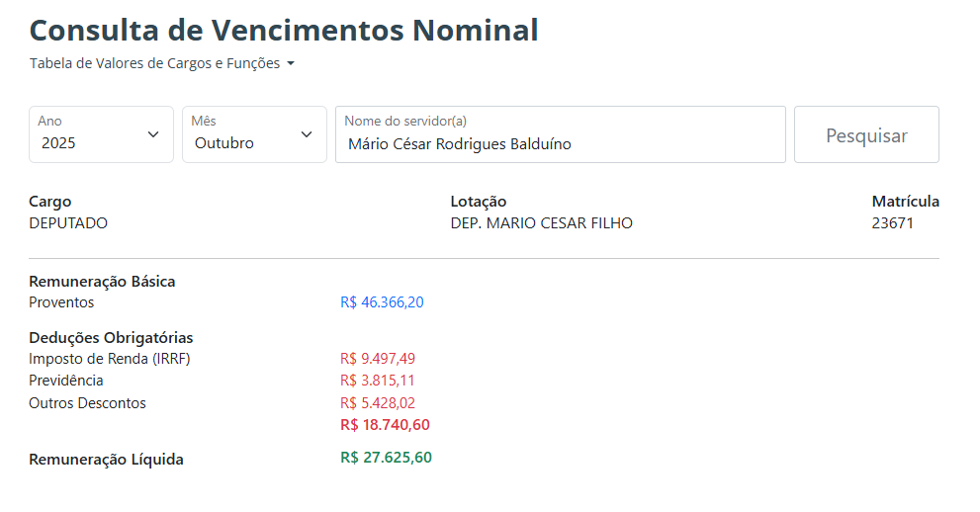Click total deductions R$ 18.740,60
980x512 pixels.
click(385, 425)
